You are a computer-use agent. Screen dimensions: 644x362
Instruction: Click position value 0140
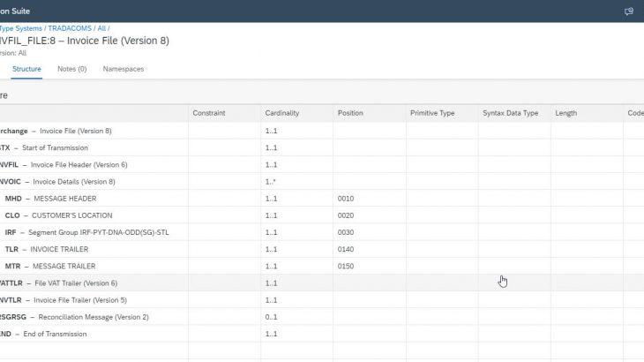tap(346, 249)
